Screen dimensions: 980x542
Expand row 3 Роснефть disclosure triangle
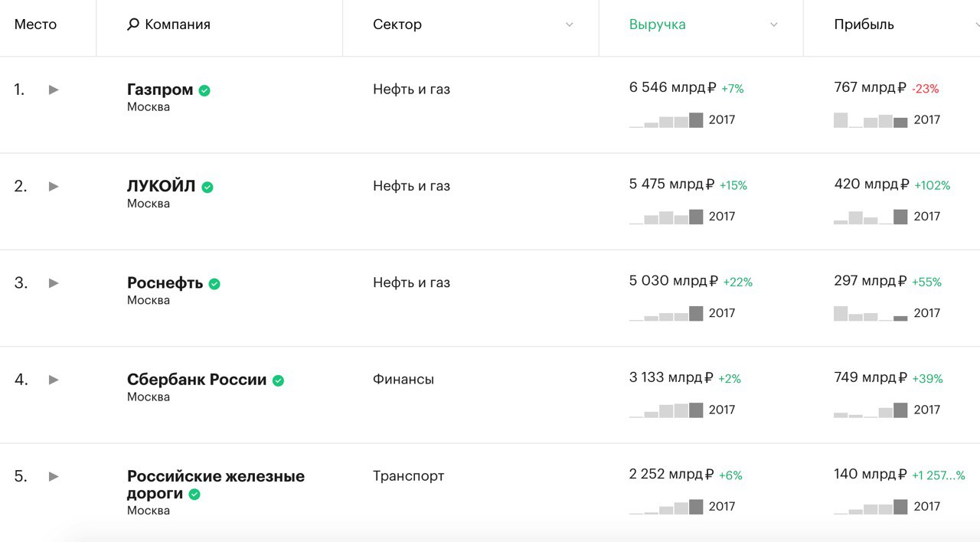pos(54,282)
